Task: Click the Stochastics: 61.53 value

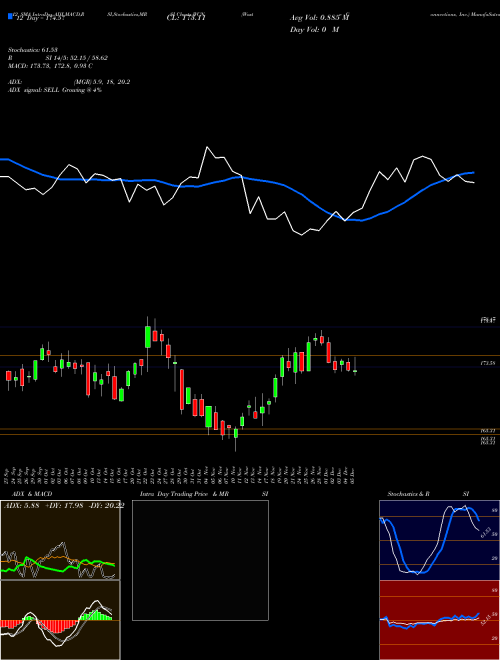Action: (32, 50)
